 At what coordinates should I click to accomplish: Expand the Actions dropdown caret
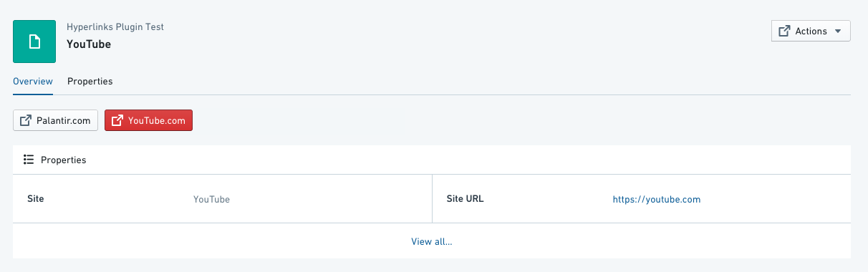click(838, 31)
